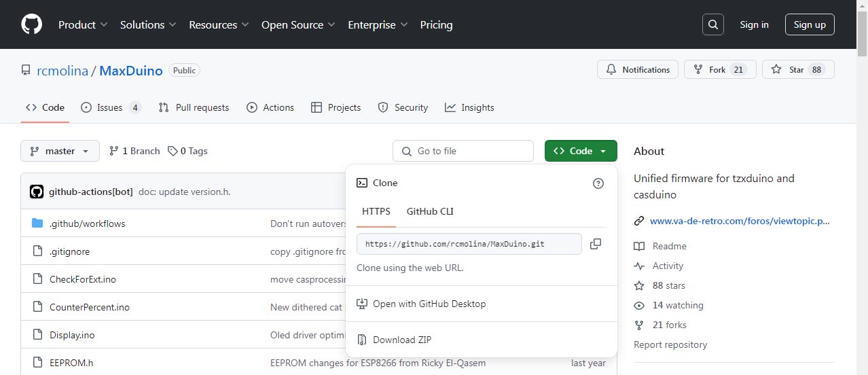Click the fork icon beside 21 forks

[639, 325]
